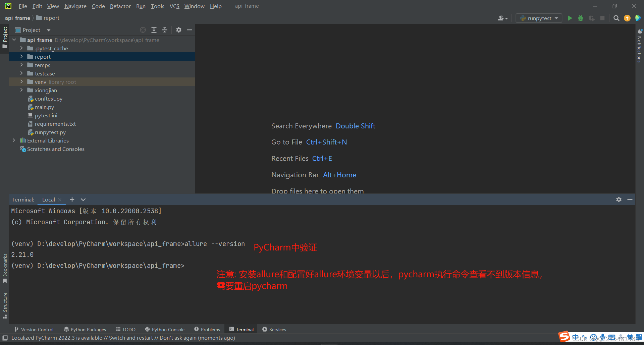Open Python Console tool window

click(x=165, y=330)
